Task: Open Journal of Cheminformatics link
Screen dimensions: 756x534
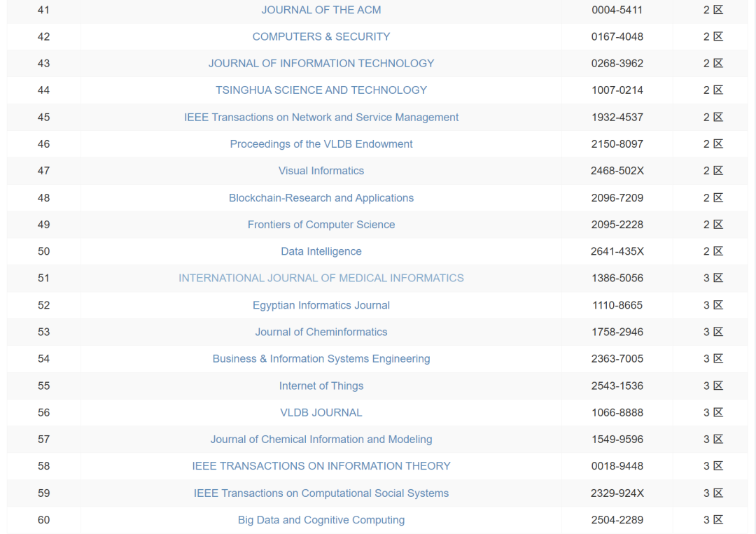Action: coord(321,332)
